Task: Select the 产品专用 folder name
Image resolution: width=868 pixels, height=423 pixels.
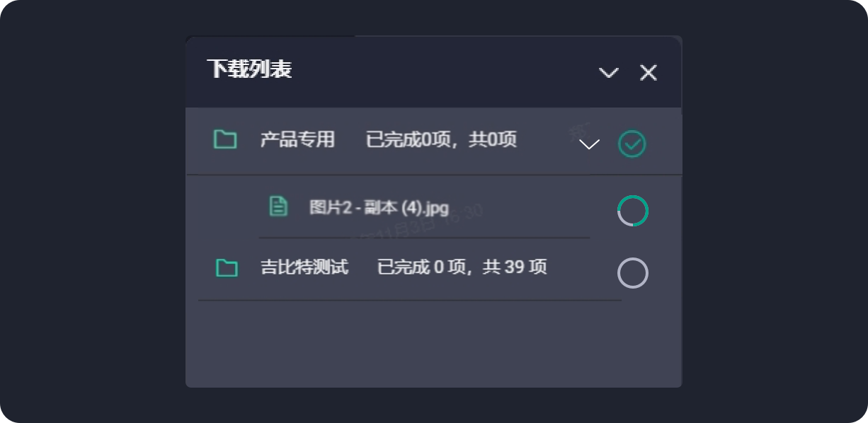Action: [297, 139]
